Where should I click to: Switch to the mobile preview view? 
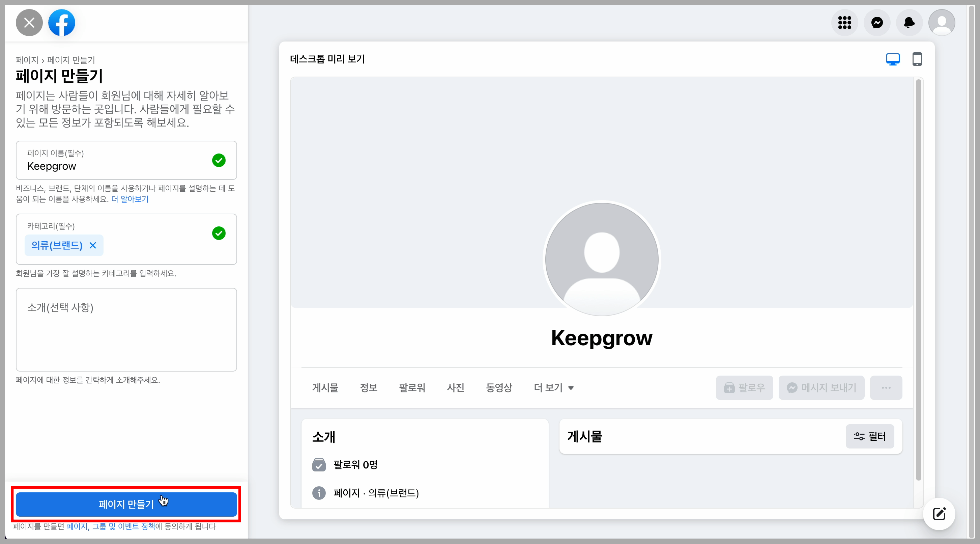pos(917,59)
